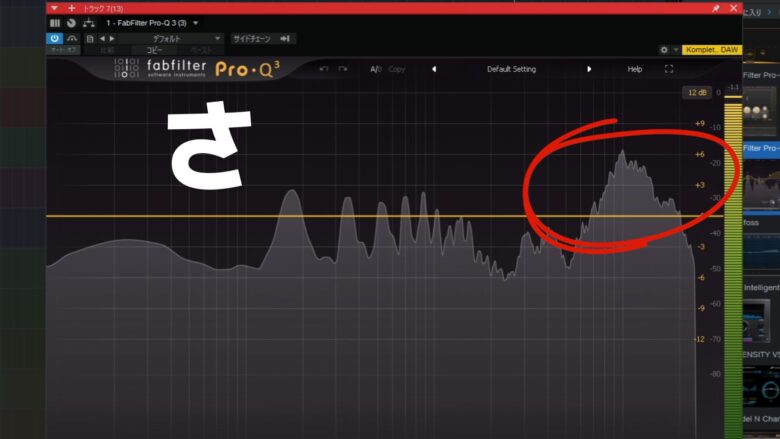This screenshot has width=780, height=439.
Task: Click the sidechain input arrow icon
Action: click(x=285, y=39)
